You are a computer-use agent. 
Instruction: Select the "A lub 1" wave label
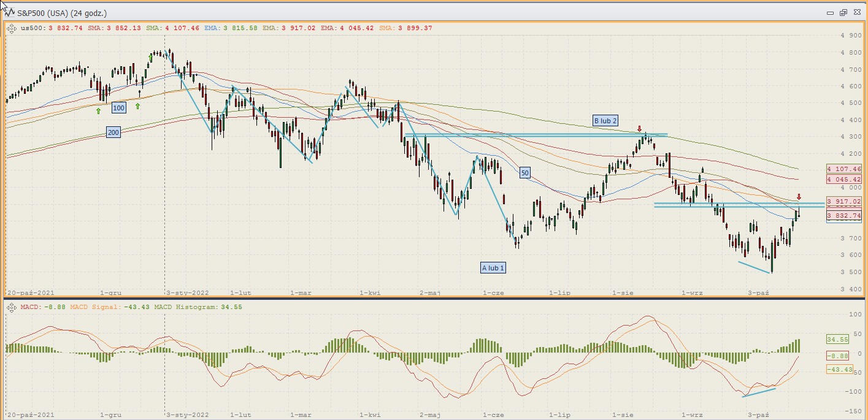(493, 268)
